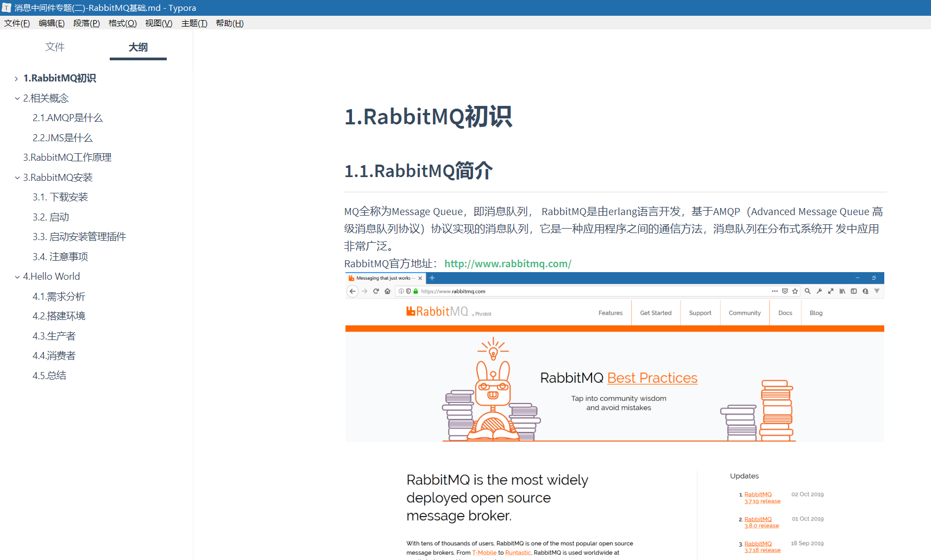Select 3.RabbitMQ安装 outline entry
The image size is (931, 560).
point(58,178)
